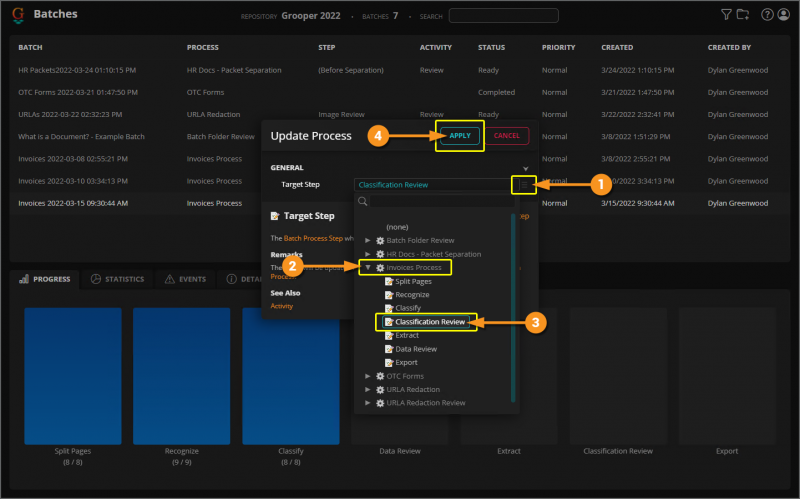Expand the URLA Redaction node
Image resolution: width=800 pixels, height=499 pixels.
click(368, 389)
